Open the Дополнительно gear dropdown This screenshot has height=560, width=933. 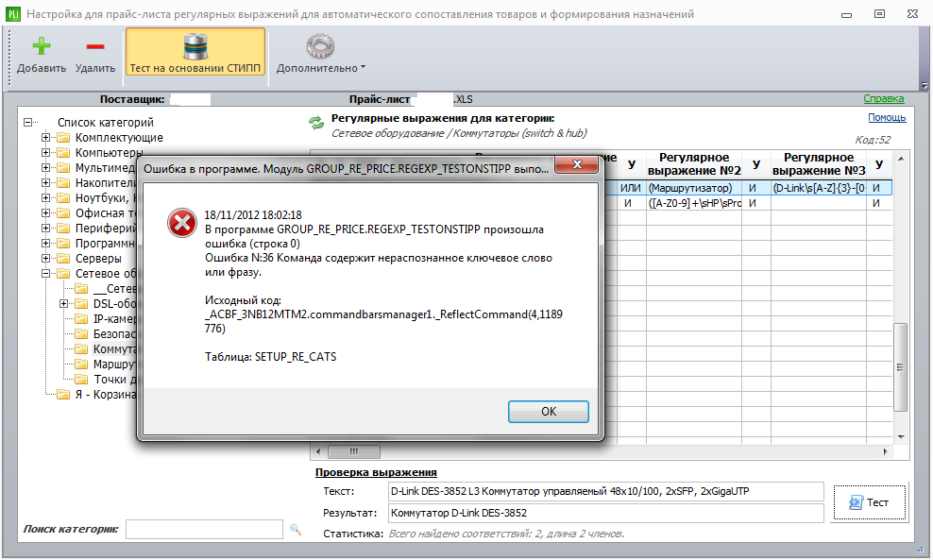point(321,54)
